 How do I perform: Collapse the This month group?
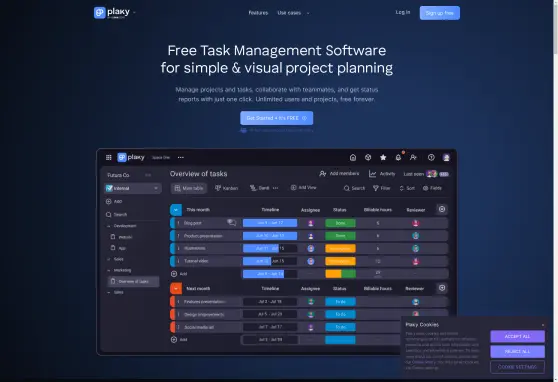pos(176,210)
